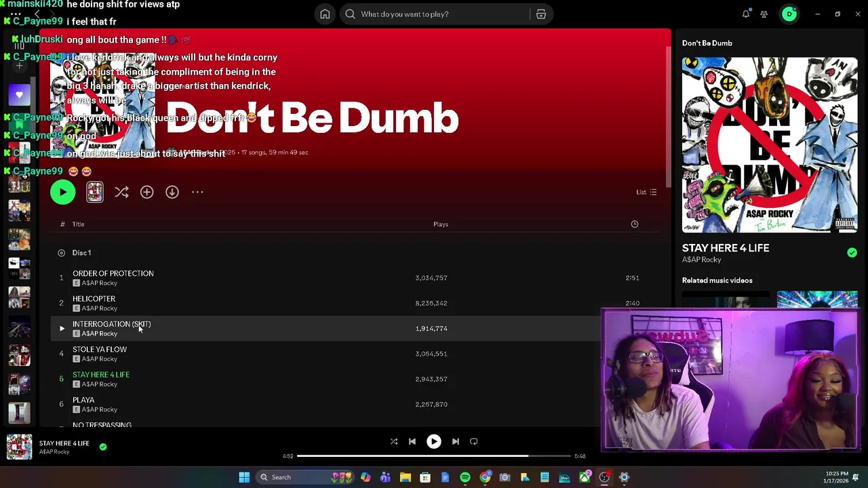The image size is (868, 488).
Task: Open Liked Songs heart in library sidebar
Action: [20, 96]
